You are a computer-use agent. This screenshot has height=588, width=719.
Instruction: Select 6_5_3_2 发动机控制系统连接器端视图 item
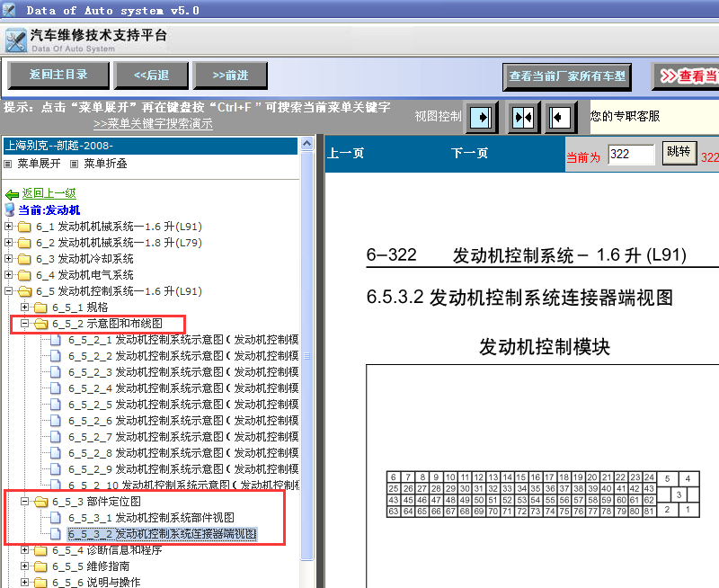[x=163, y=534]
